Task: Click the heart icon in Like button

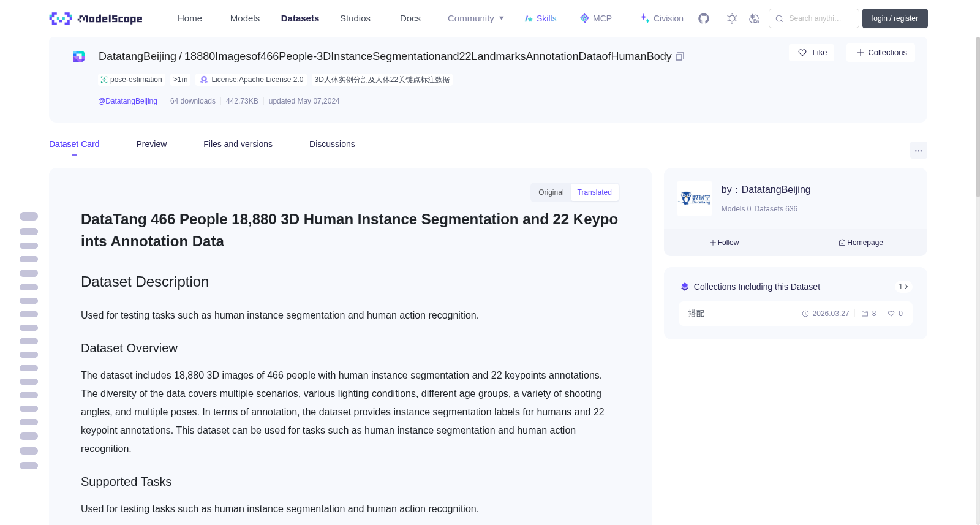Action: click(802, 53)
